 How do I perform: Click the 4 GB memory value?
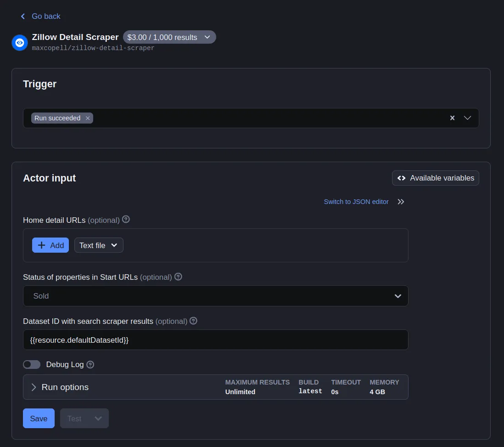377,392
